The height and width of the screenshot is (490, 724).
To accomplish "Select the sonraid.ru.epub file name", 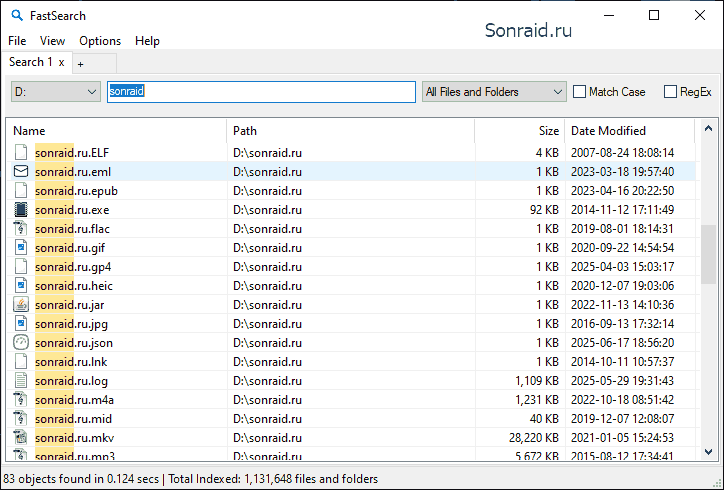I will coord(76,191).
